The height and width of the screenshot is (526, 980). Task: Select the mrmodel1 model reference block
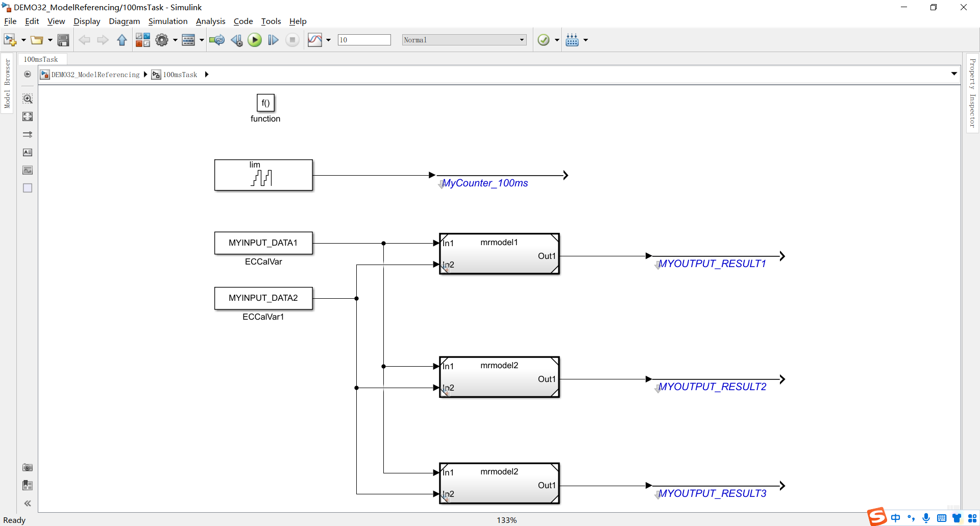tap(499, 254)
